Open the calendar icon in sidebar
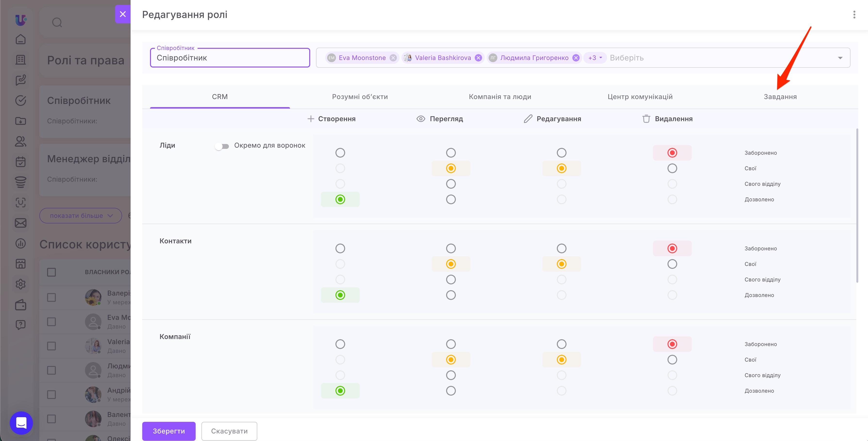Image resolution: width=868 pixels, height=441 pixels. [21, 162]
